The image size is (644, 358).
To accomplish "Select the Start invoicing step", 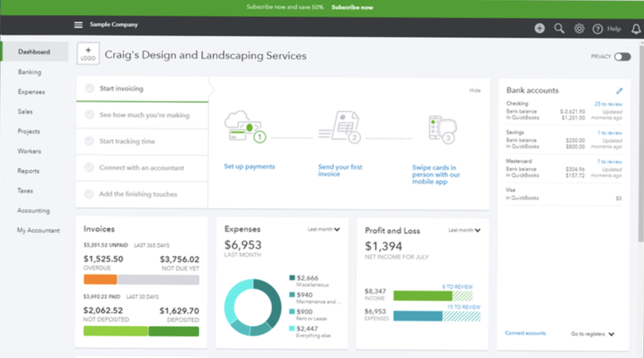I will pos(142,89).
